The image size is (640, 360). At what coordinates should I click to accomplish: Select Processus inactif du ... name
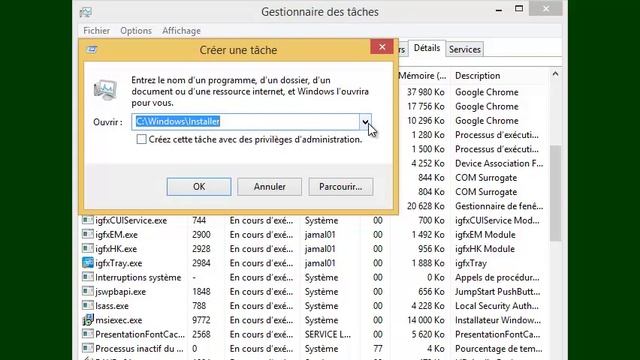(x=139, y=349)
